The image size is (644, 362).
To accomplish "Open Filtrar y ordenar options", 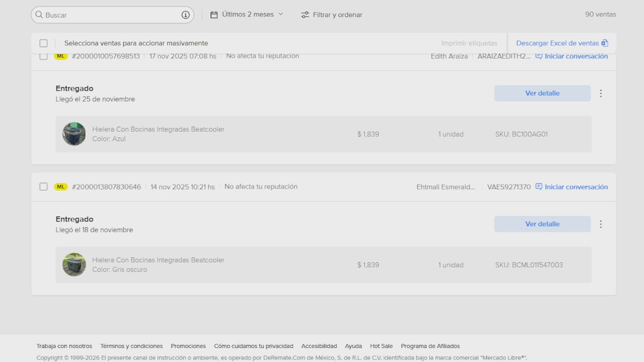I will pos(337,15).
